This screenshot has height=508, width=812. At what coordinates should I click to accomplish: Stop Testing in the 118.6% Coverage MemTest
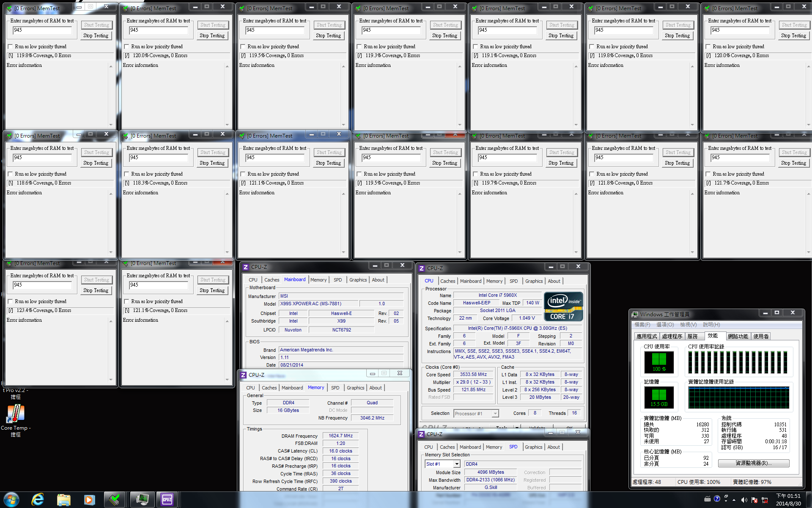96,163
